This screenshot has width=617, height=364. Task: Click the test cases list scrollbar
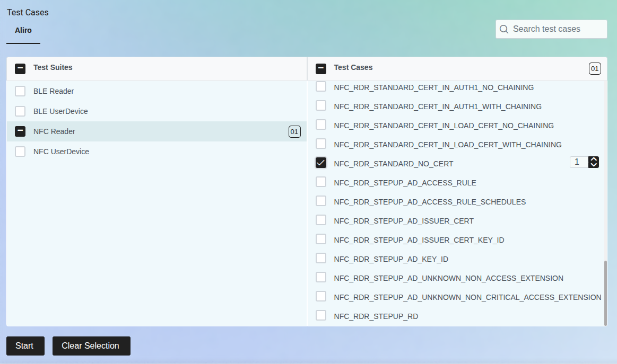(x=605, y=293)
